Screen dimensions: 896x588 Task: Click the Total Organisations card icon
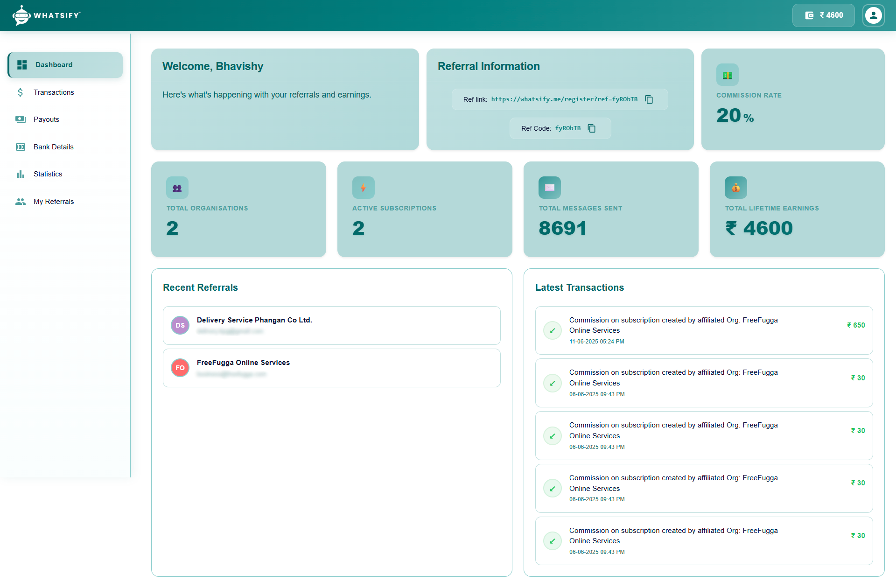177,188
